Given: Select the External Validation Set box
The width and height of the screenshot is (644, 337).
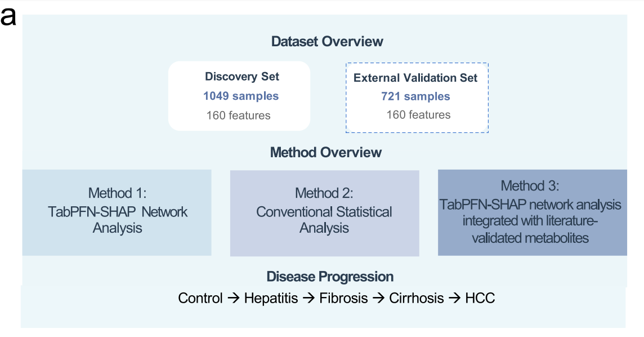Looking at the screenshot, I should pos(417,98).
